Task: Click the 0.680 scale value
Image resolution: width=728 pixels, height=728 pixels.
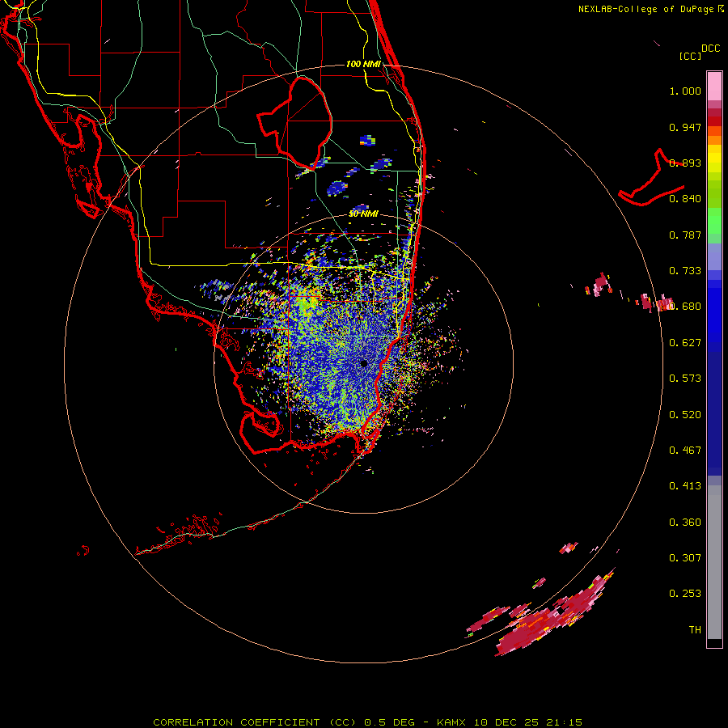Action: 685,307
